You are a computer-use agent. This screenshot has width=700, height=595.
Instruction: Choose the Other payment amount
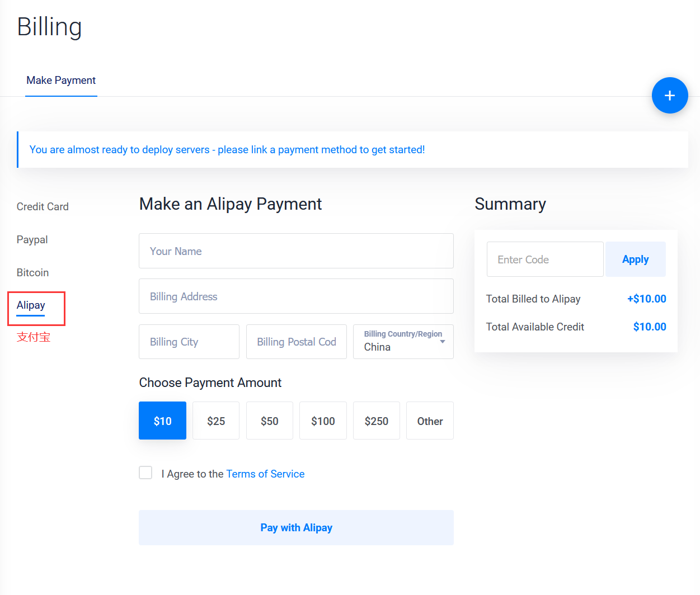[x=430, y=421]
